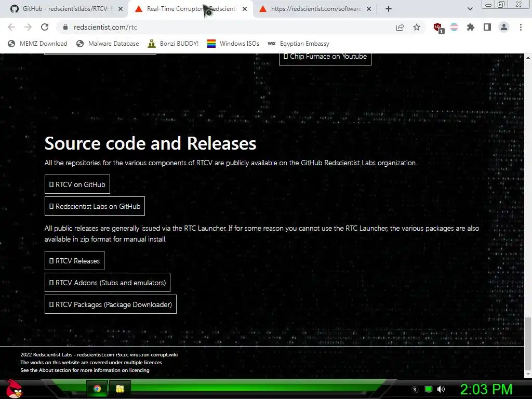Toggle the browser side panel

[x=487, y=27]
